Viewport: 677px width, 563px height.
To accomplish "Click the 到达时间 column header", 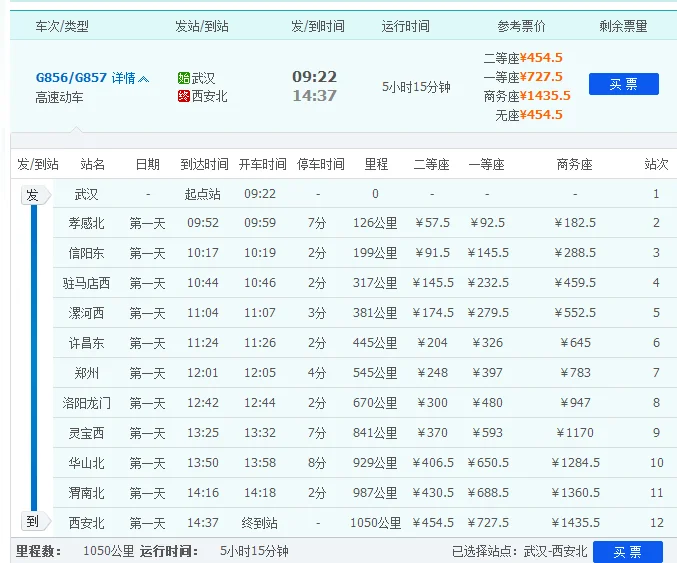I will pyautogui.click(x=204, y=164).
